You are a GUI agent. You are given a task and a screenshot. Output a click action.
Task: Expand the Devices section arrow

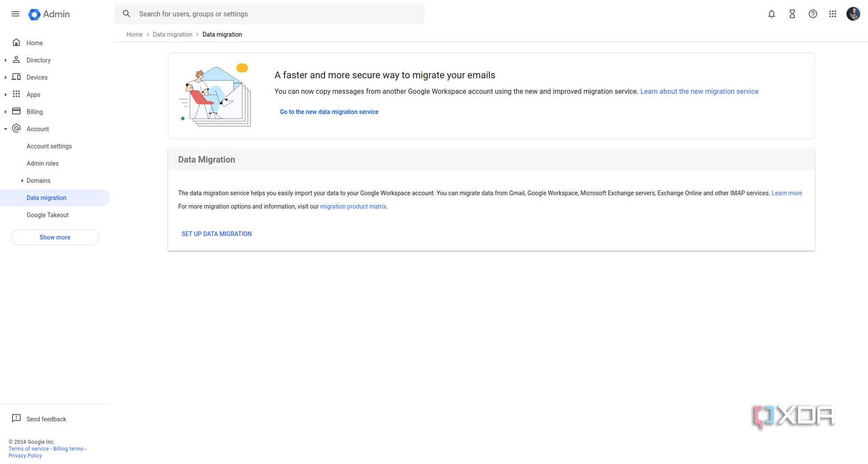click(6, 77)
